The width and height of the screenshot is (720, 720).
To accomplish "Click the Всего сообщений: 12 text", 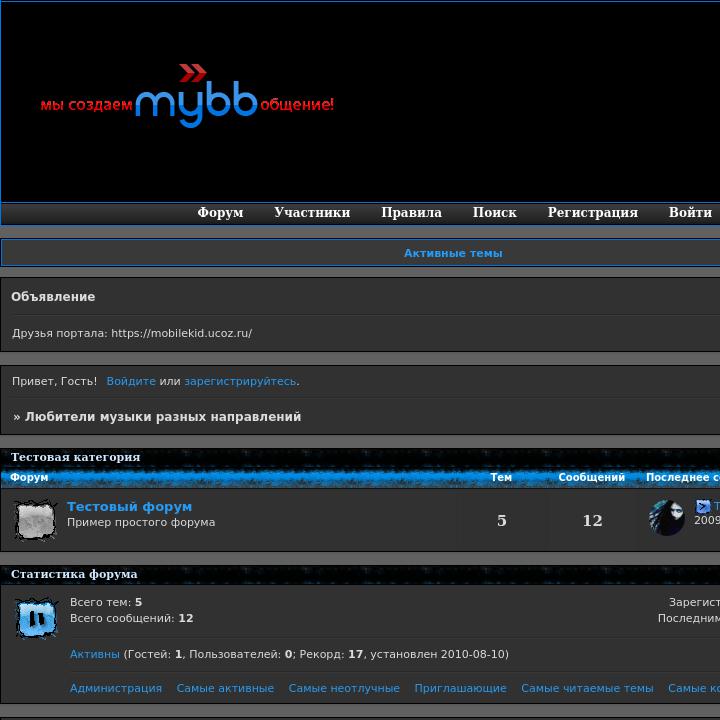I will [132, 618].
